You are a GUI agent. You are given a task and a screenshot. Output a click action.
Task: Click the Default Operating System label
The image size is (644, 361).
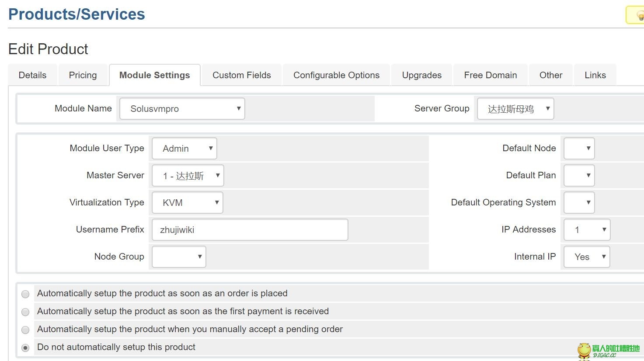pyautogui.click(x=503, y=202)
